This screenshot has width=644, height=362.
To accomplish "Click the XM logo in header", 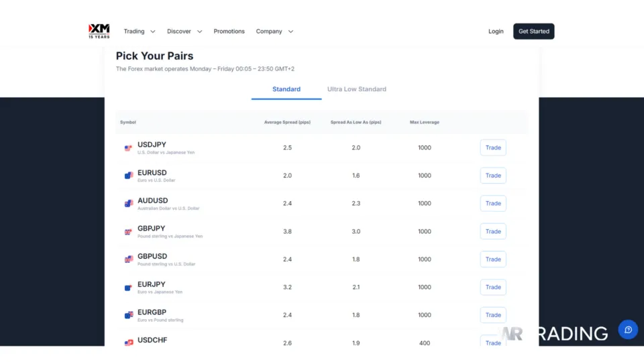I will tap(99, 31).
